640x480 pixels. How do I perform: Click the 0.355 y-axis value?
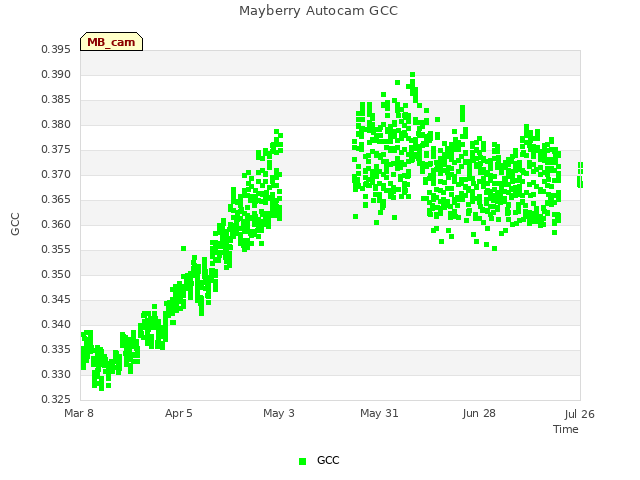point(56,249)
